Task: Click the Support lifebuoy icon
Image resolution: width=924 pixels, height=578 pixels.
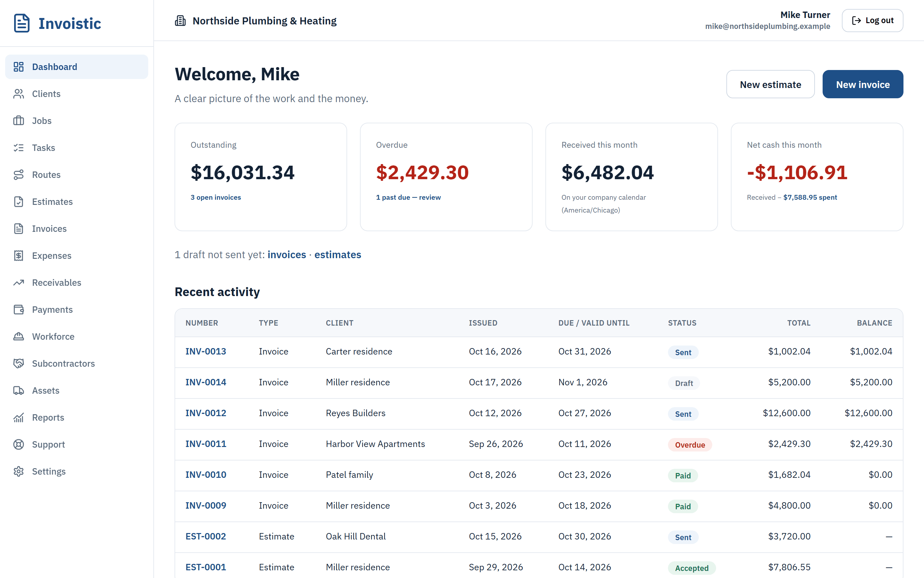Action: [19, 444]
